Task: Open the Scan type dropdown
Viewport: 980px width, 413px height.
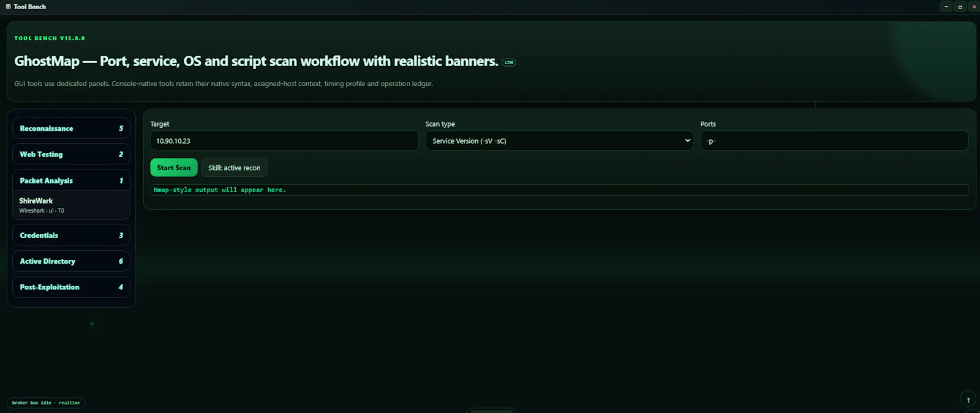Action: pyautogui.click(x=559, y=141)
